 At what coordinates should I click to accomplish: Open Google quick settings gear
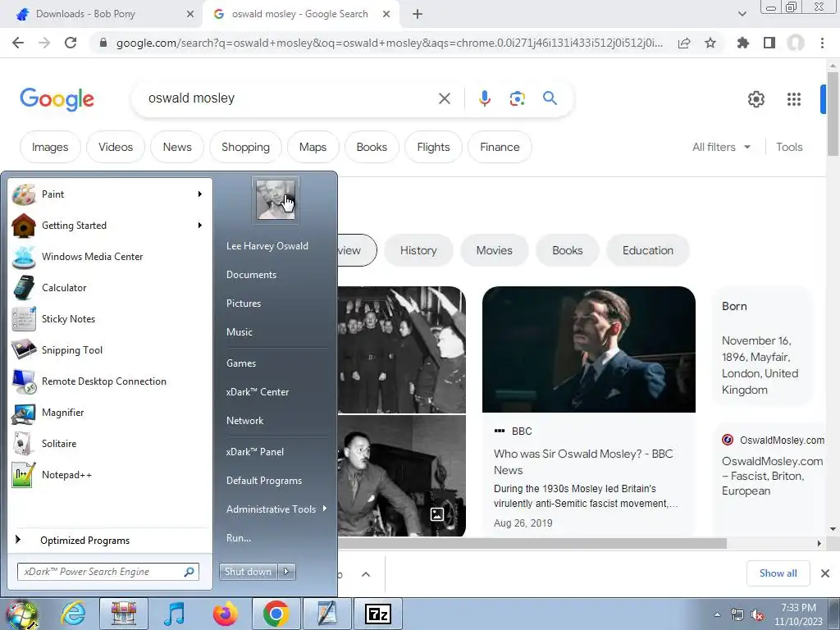(756, 99)
